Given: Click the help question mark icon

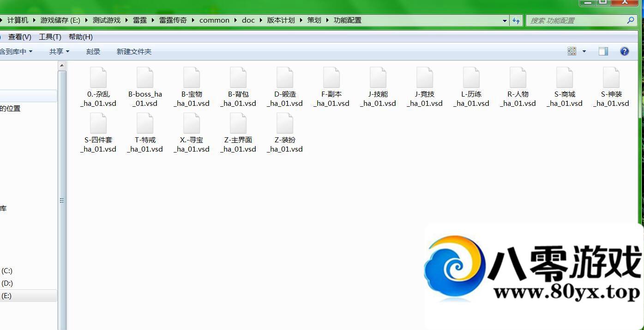Looking at the screenshot, I should point(625,51).
